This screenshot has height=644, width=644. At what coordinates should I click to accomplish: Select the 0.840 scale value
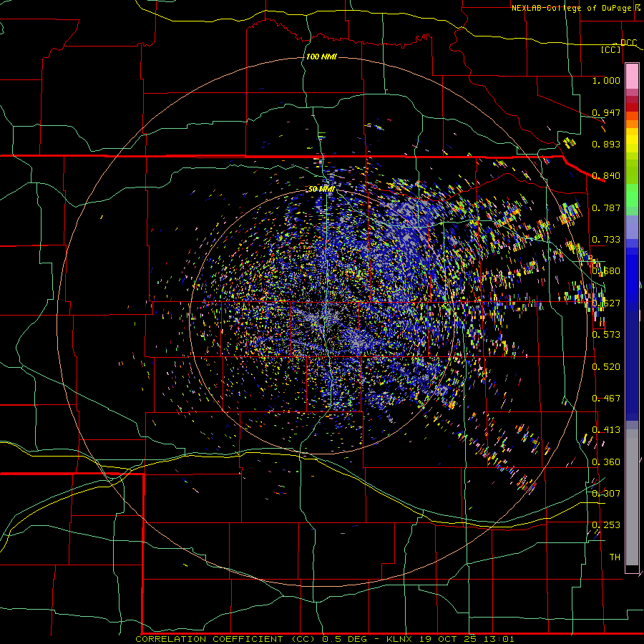tap(606, 176)
